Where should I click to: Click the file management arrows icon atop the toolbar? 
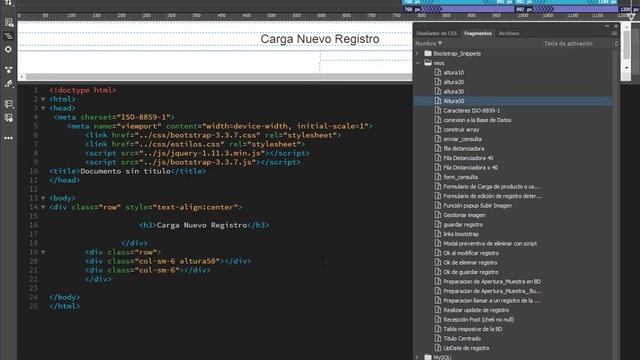tap(8, 2)
